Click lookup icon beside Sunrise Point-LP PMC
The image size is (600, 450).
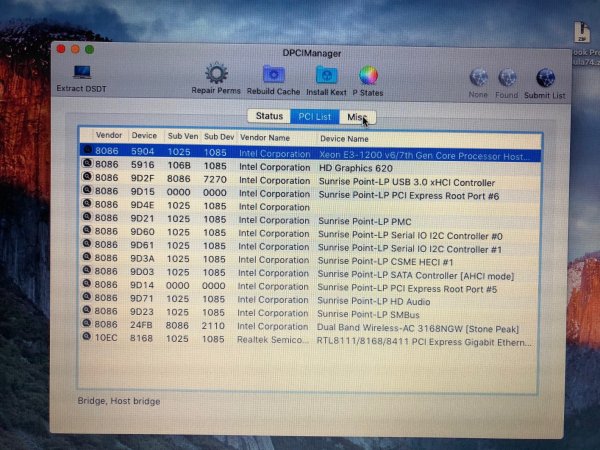[87, 217]
